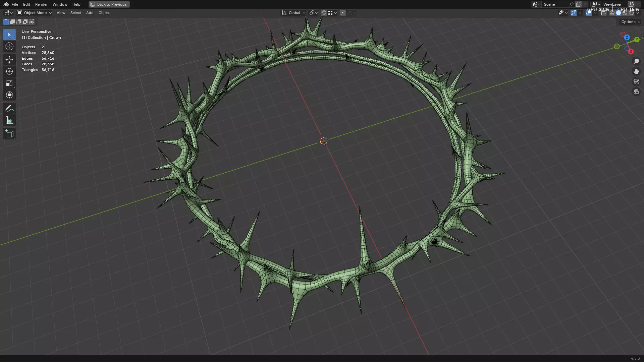Open the Object Mode dropdown
Screen dimensions: 644x362
coord(34,13)
